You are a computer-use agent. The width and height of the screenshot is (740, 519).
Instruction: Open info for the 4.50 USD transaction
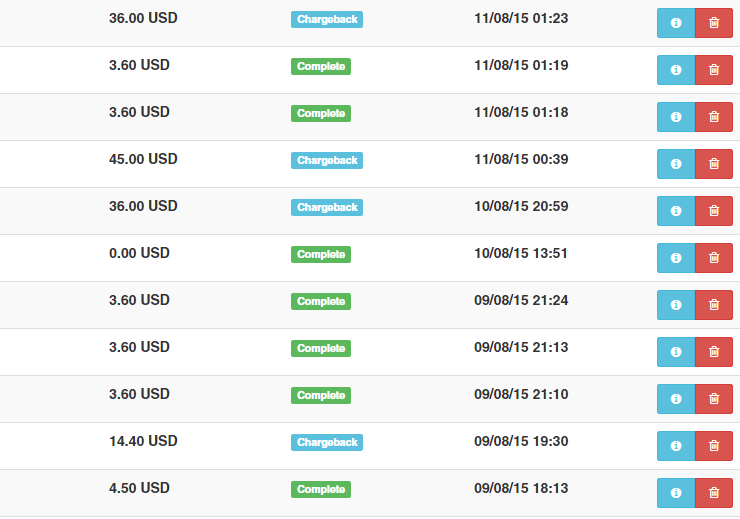coord(676,493)
